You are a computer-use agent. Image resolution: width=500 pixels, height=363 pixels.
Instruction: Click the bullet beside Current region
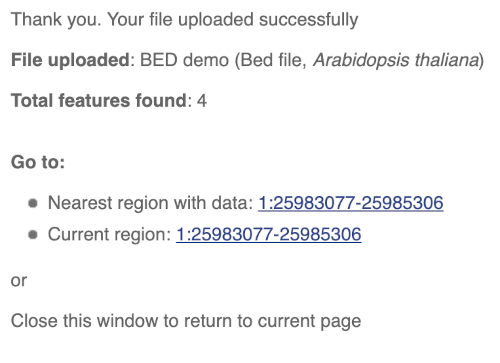click(x=33, y=234)
